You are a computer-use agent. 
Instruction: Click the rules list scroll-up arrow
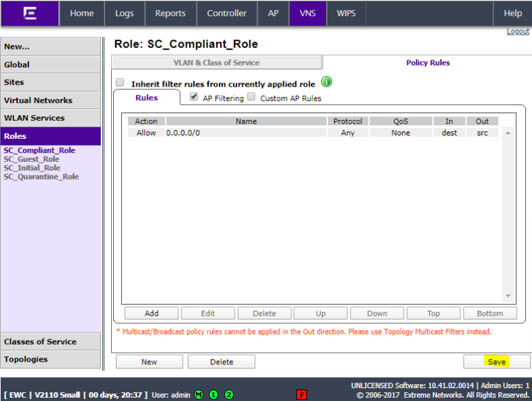coord(508,133)
